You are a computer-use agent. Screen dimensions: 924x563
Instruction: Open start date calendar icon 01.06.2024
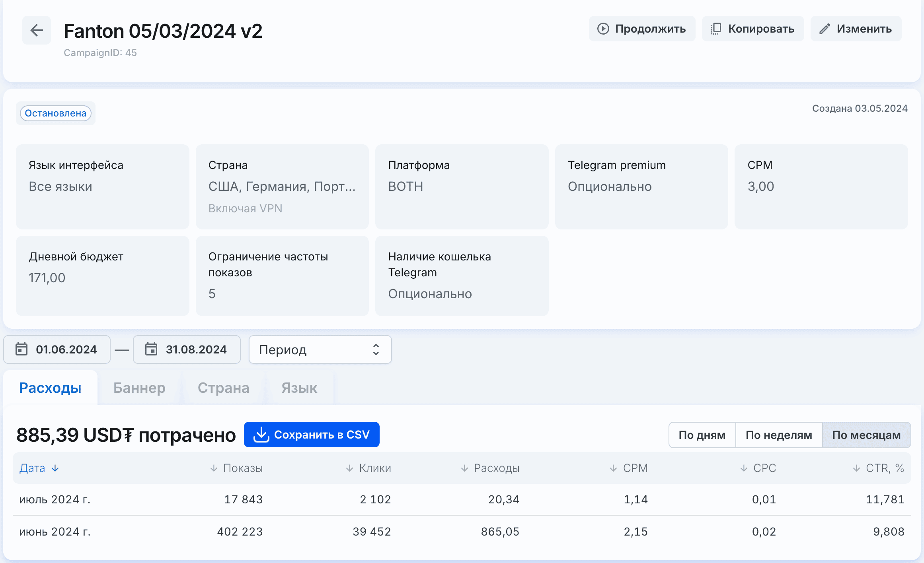tap(21, 349)
